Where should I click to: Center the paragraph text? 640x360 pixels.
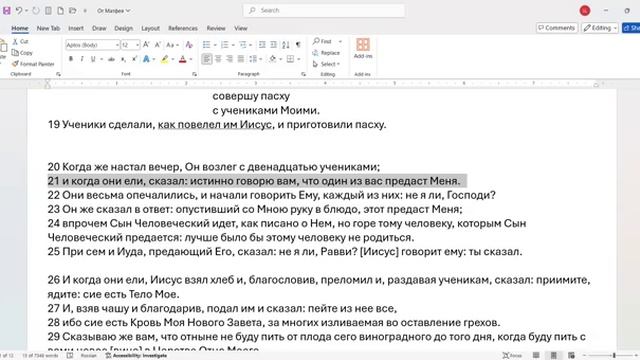[218, 59]
